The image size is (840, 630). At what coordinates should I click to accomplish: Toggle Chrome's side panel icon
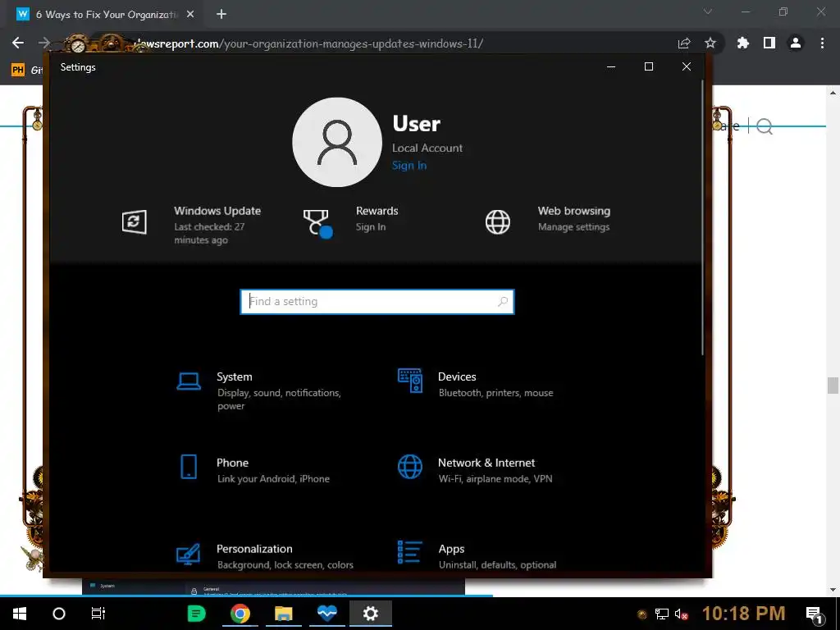click(x=769, y=43)
